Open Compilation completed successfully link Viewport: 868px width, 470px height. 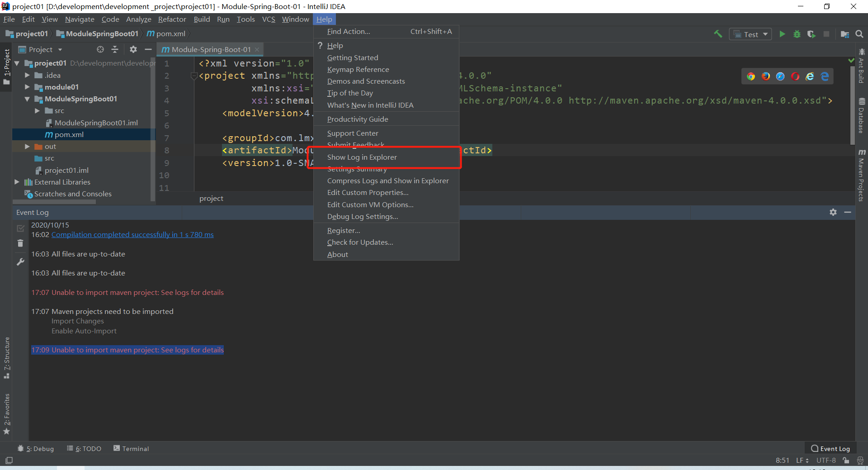pos(132,234)
